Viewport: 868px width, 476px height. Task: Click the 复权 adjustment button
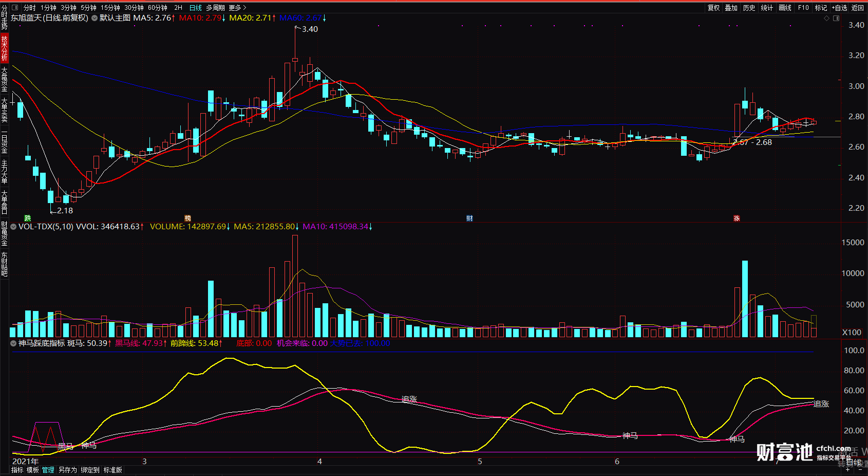tap(713, 8)
